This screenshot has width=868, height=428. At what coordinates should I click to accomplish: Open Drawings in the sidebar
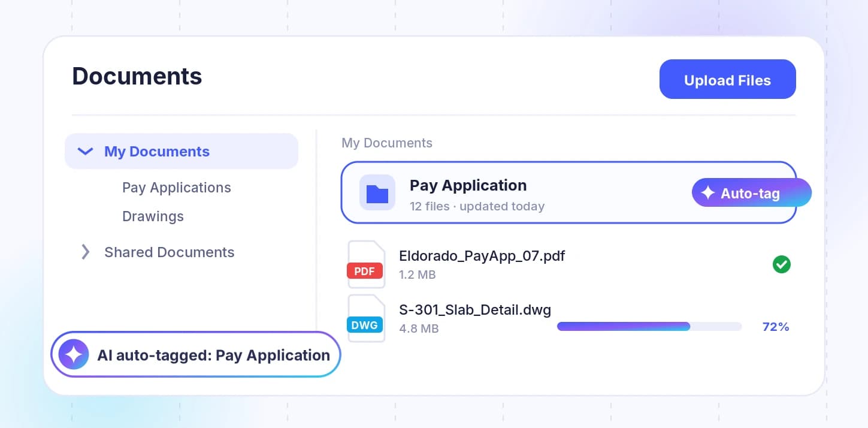(153, 216)
